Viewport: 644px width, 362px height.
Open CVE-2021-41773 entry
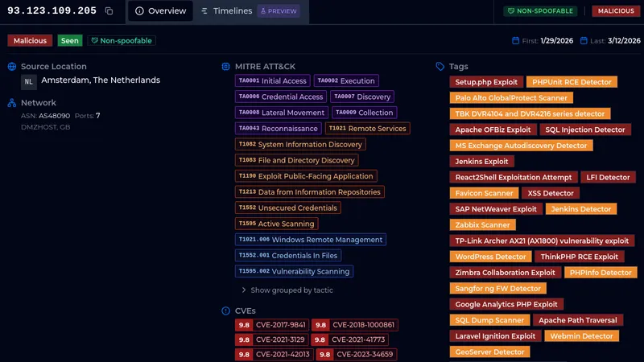point(349,339)
